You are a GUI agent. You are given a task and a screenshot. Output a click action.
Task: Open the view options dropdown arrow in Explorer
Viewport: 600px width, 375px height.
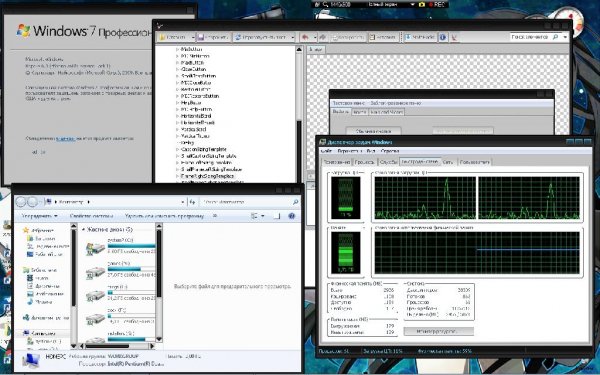click(x=262, y=216)
